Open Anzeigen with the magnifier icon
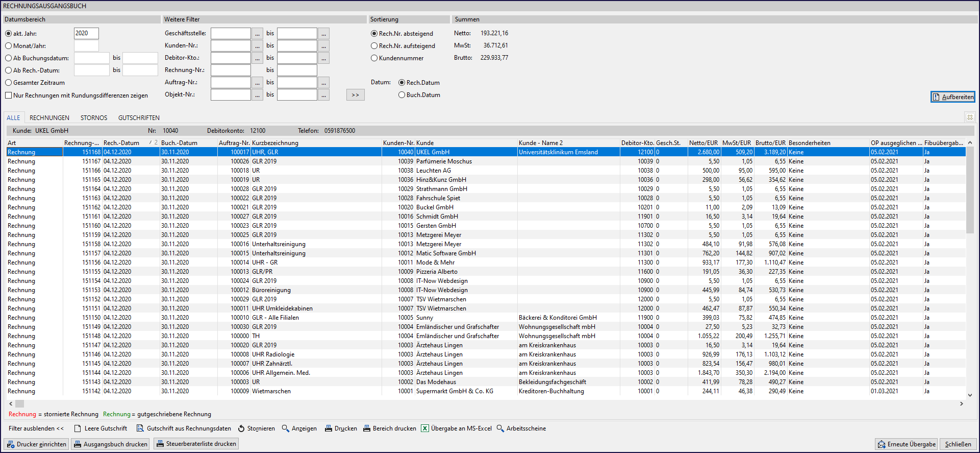Viewport: 980px width, 453px height. coord(286,428)
